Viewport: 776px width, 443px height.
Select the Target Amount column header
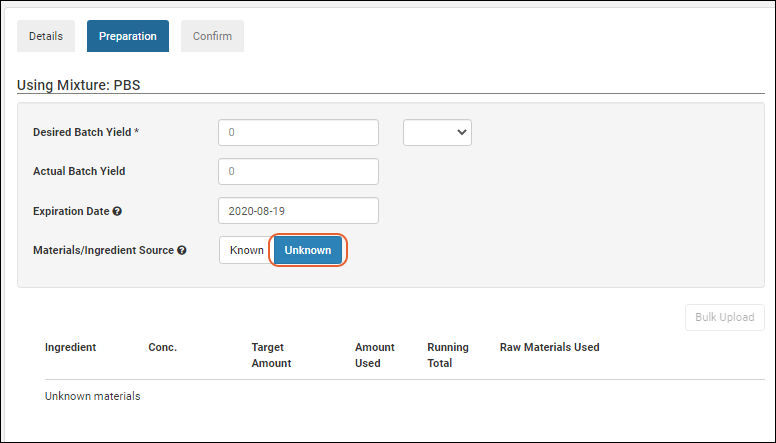coord(271,355)
